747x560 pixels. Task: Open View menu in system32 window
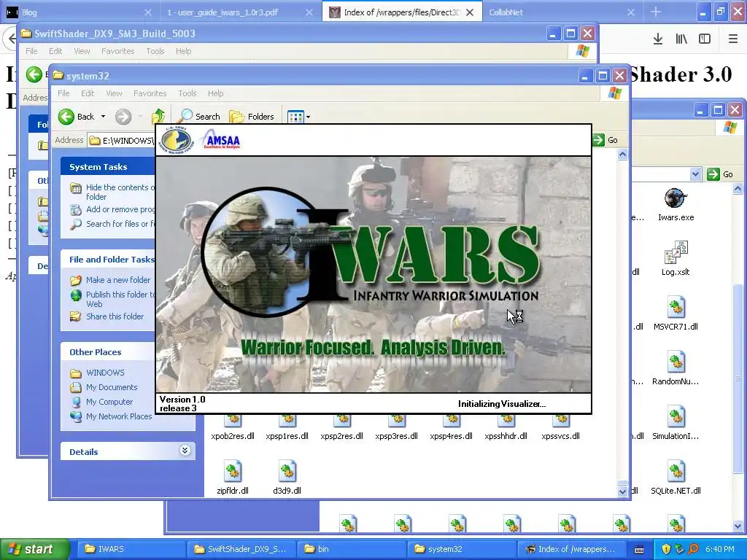pyautogui.click(x=114, y=93)
